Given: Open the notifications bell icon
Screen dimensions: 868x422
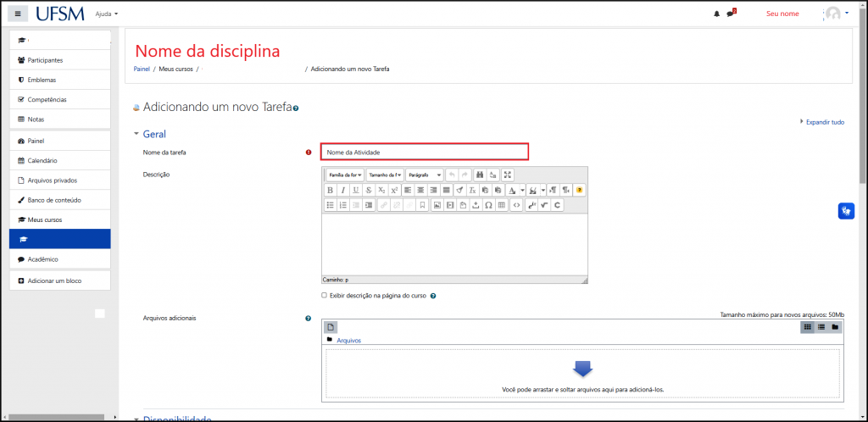Looking at the screenshot, I should coord(716,14).
